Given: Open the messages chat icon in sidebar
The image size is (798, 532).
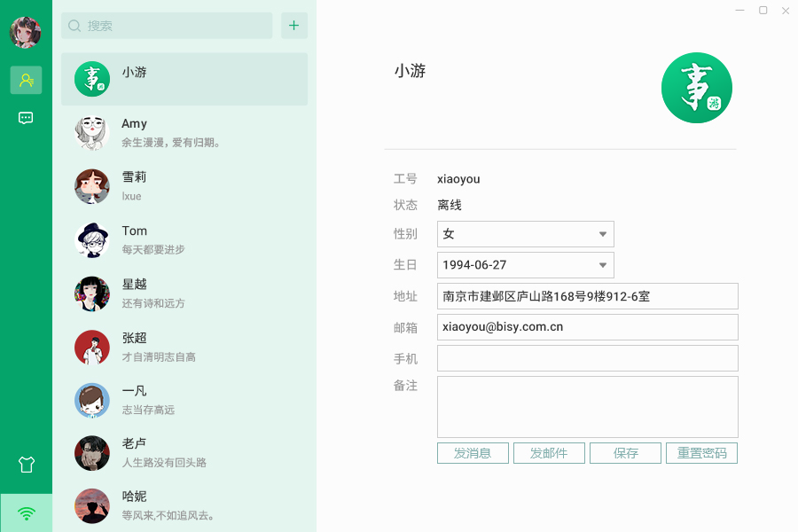Looking at the screenshot, I should (26, 118).
